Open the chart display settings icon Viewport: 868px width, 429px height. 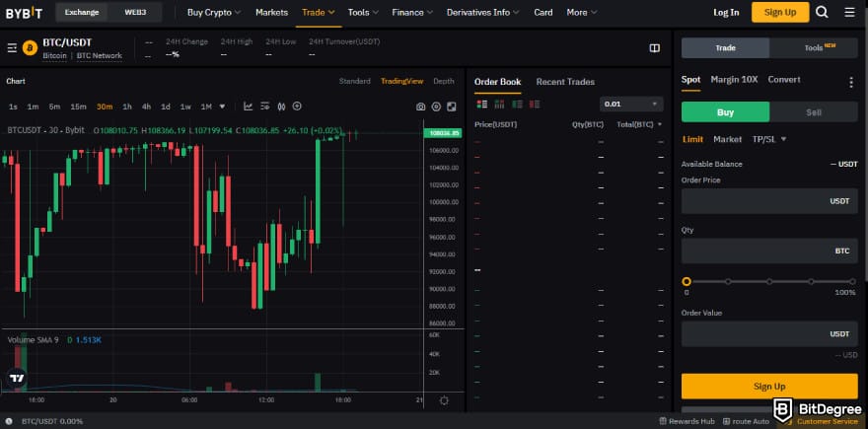click(x=264, y=107)
